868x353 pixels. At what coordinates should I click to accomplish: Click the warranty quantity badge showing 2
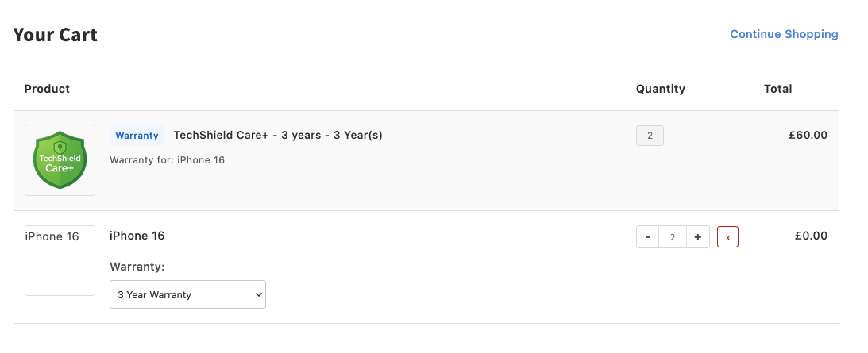click(x=650, y=136)
